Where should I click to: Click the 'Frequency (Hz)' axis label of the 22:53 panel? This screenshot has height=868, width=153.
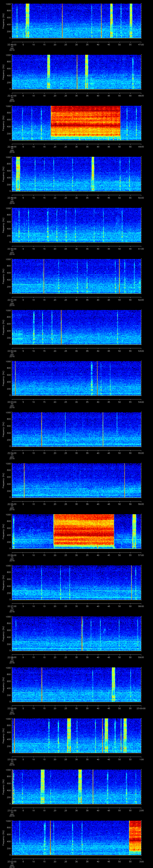[x=4, y=378]
